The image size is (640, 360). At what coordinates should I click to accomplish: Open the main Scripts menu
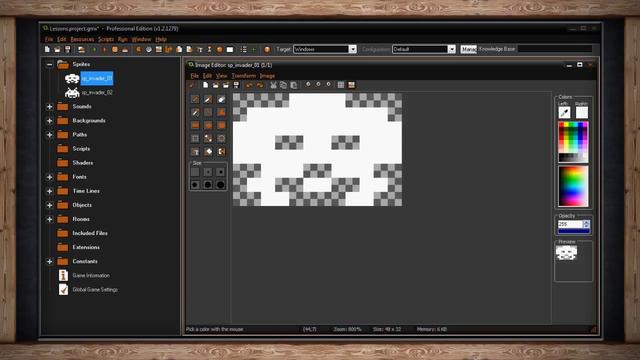click(106, 39)
